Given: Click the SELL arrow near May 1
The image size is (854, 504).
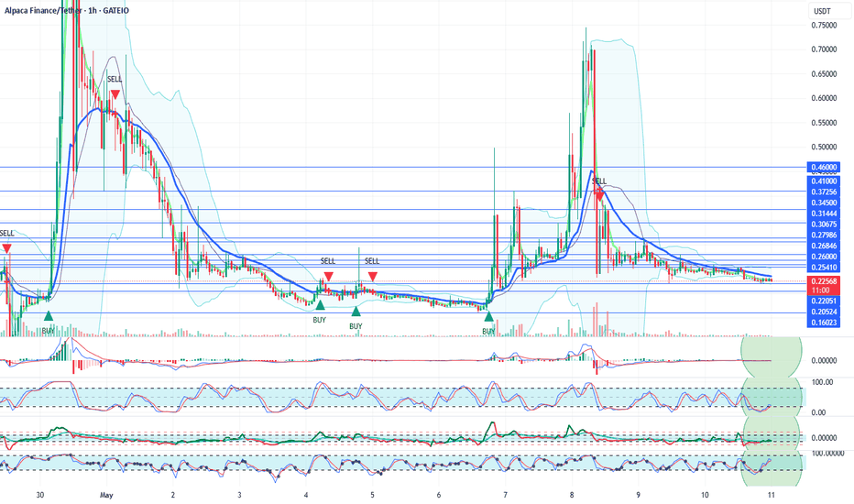Looking at the screenshot, I should pyautogui.click(x=115, y=94).
